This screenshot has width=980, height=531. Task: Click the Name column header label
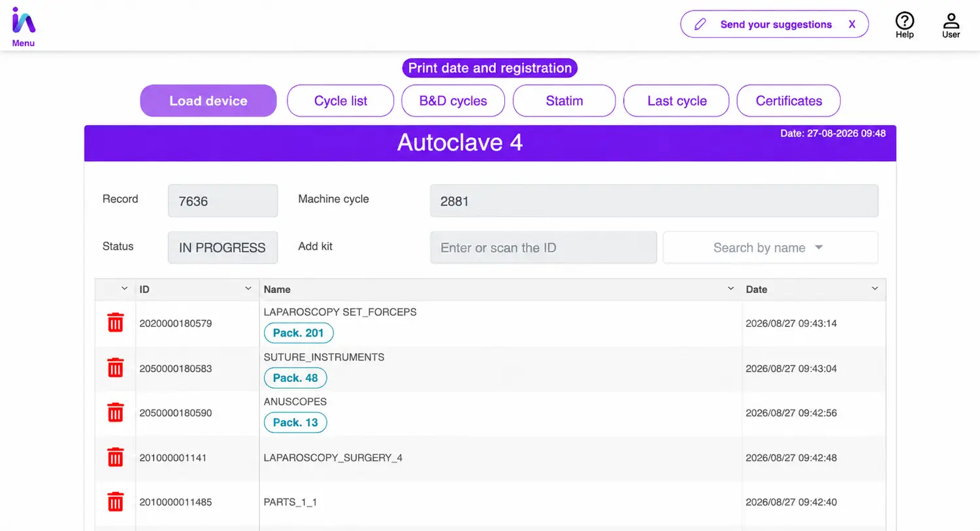pos(277,289)
